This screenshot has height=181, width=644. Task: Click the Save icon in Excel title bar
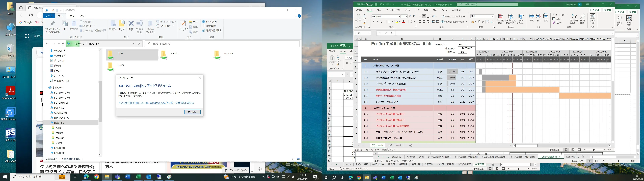[376, 5]
